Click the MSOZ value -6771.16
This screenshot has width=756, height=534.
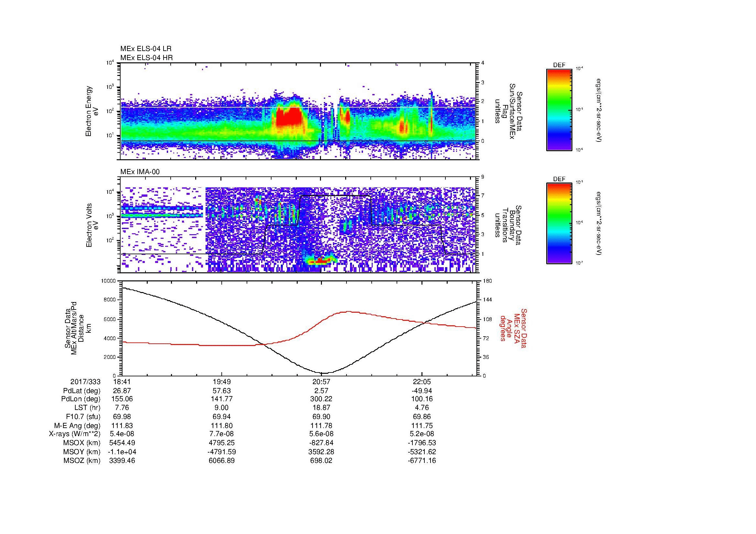(x=421, y=461)
